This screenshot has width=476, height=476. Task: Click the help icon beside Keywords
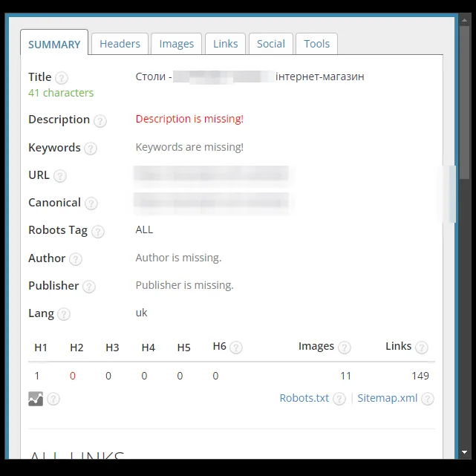coord(91,149)
